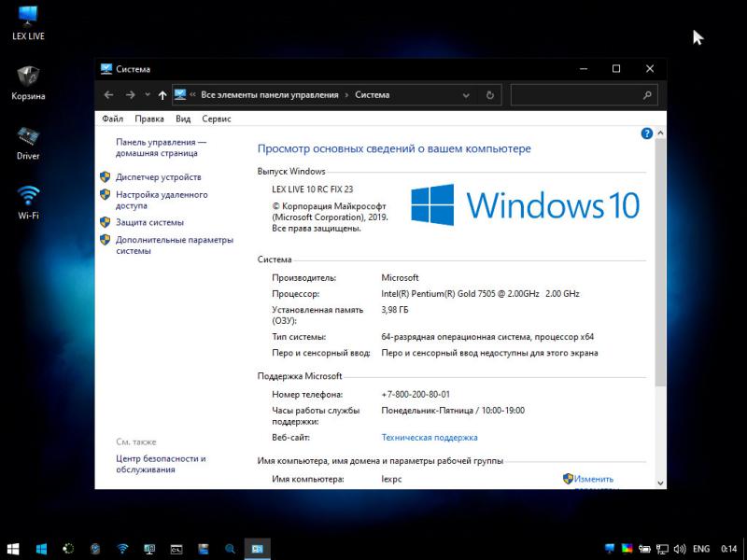The image size is (747, 560).
Task: Open the Driver desktop shortcut
Action: [x=28, y=143]
